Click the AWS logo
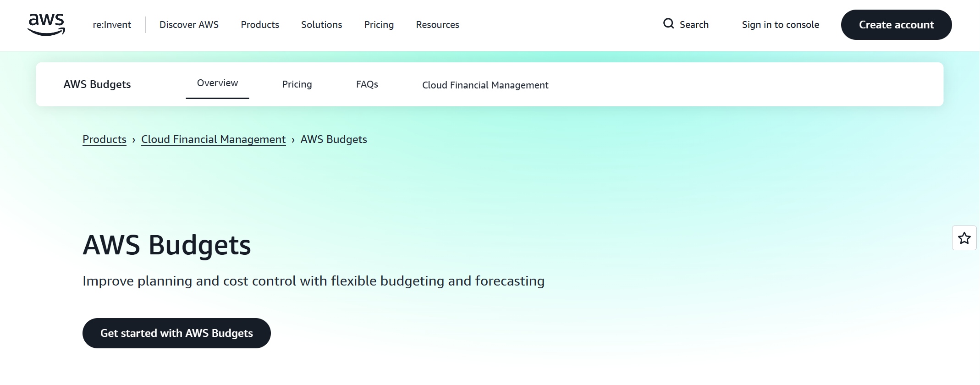This screenshot has height=385, width=980. tap(46, 25)
